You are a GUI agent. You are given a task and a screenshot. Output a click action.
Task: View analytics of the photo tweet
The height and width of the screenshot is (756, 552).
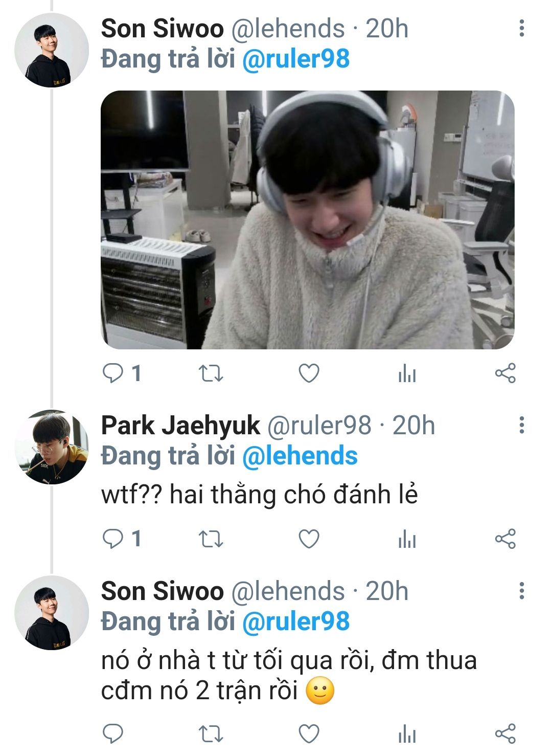pyautogui.click(x=407, y=374)
